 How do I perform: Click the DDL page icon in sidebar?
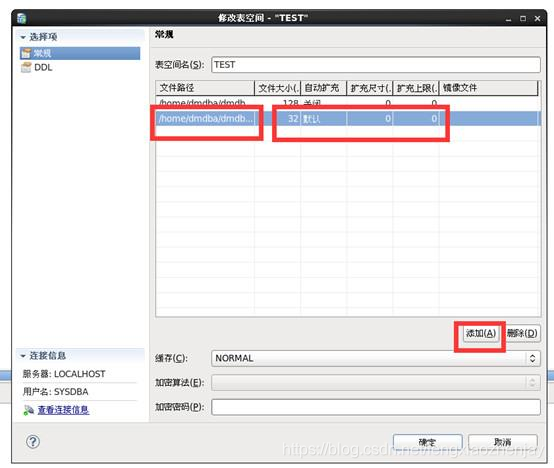click(26, 67)
